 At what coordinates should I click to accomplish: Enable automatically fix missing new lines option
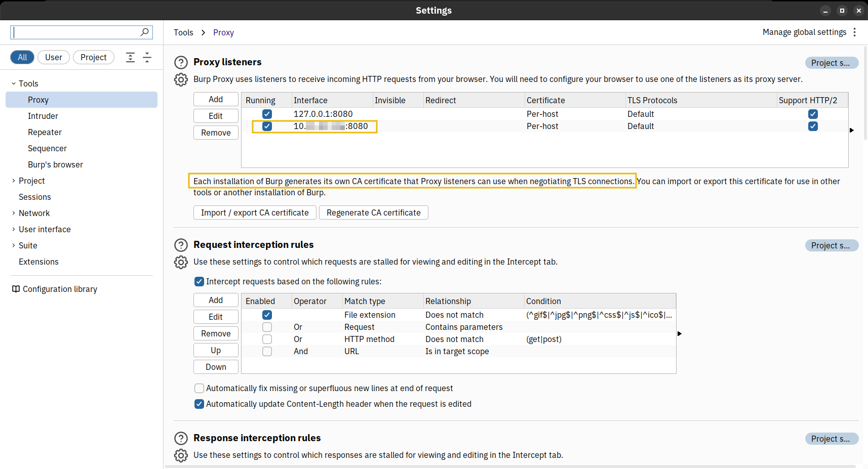(200, 389)
